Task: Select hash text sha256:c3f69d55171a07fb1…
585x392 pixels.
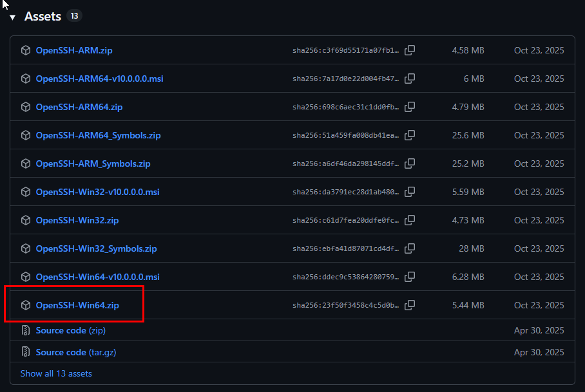Action: pos(345,50)
